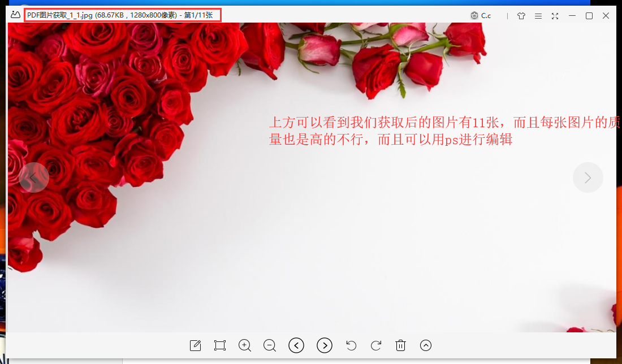Click the C.c user account icon
622x364 pixels.
(x=481, y=16)
